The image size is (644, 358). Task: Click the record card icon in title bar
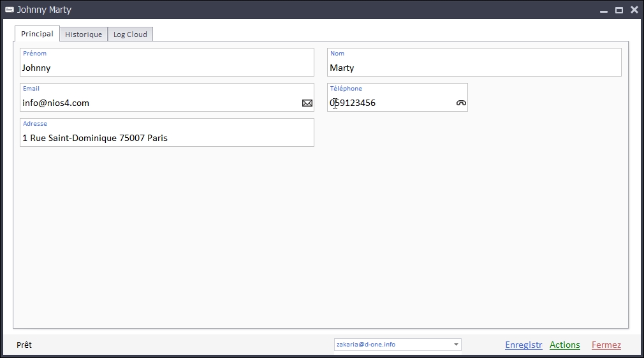[x=10, y=10]
